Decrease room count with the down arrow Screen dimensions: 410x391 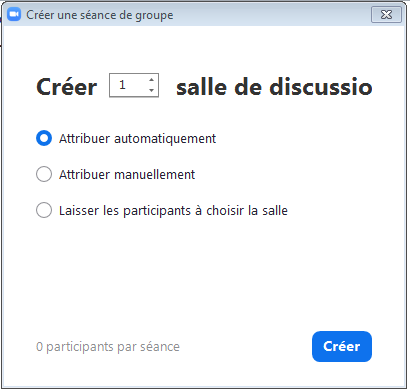pyautogui.click(x=152, y=90)
